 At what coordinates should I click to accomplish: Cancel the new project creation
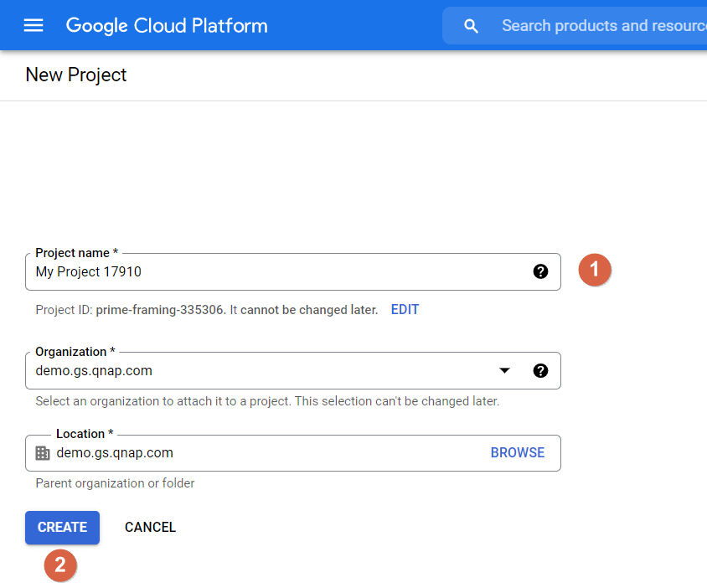point(150,528)
